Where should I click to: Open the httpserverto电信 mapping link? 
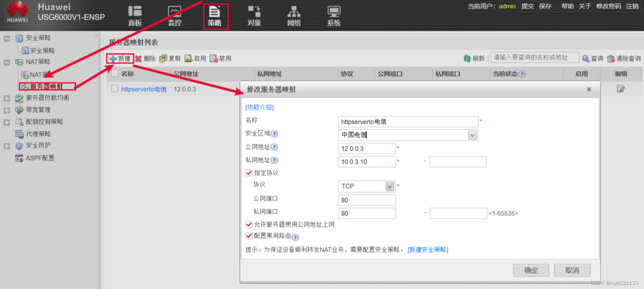click(x=144, y=89)
